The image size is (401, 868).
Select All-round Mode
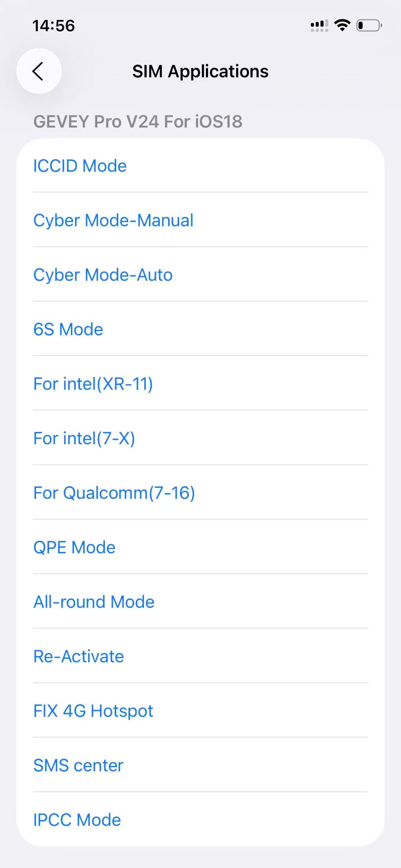[94, 601]
